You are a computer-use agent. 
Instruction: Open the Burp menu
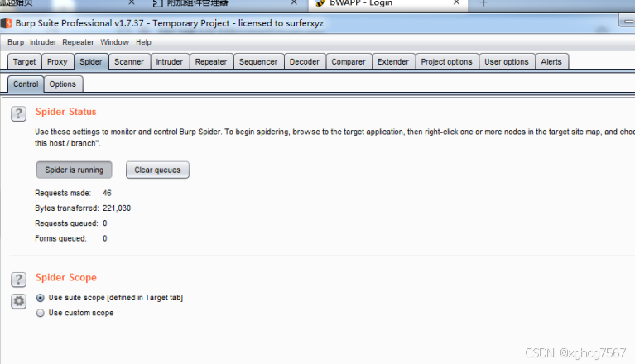point(16,42)
